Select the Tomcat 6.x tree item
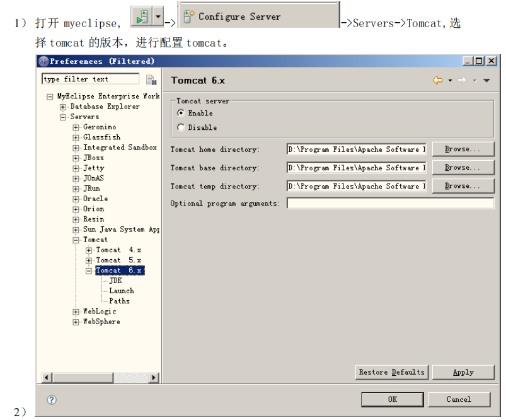Screen dimensions: 506x420 click(x=120, y=271)
